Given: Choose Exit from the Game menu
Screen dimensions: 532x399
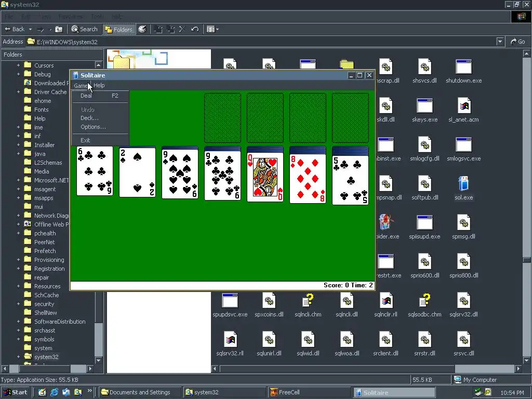Looking at the screenshot, I should point(100,140).
